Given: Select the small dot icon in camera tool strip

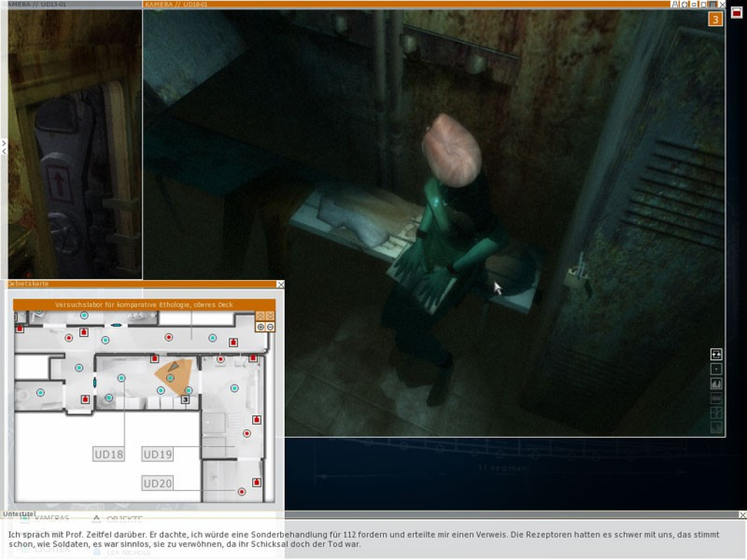Looking at the screenshot, I should click(x=716, y=369).
